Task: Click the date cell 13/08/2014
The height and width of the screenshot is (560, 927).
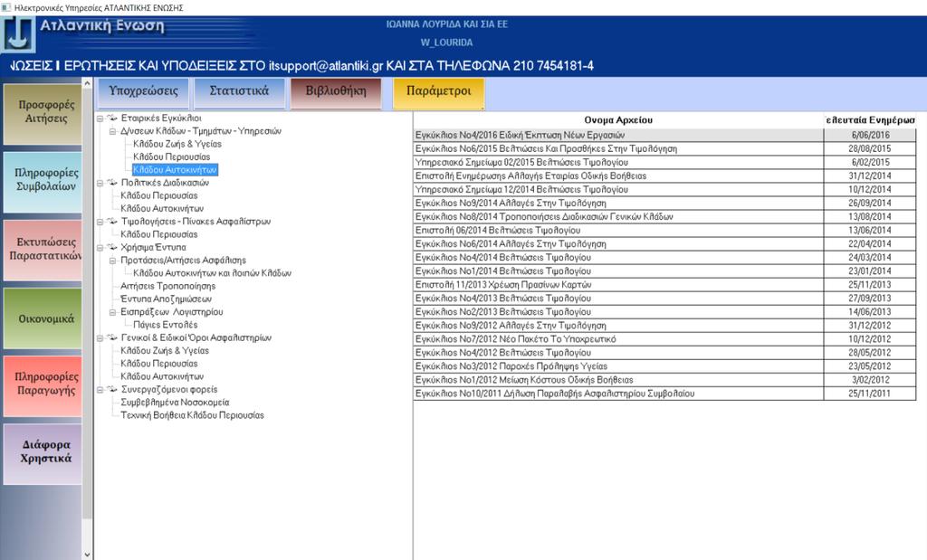Action: [870, 217]
